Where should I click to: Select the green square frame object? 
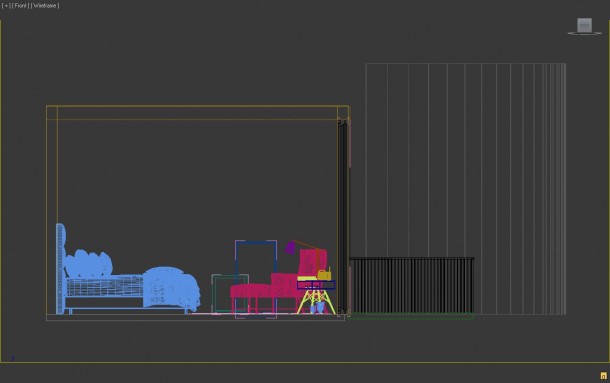coord(230,293)
